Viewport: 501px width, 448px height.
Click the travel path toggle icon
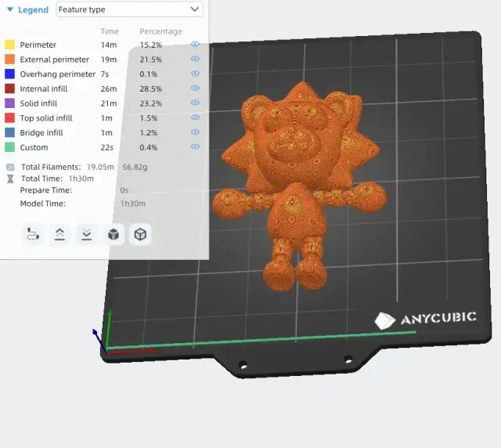click(33, 234)
